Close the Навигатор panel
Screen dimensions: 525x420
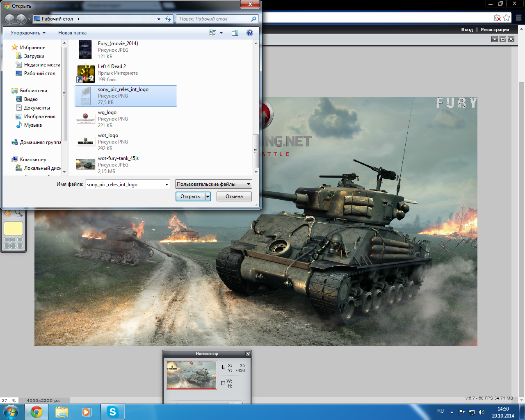248,354
